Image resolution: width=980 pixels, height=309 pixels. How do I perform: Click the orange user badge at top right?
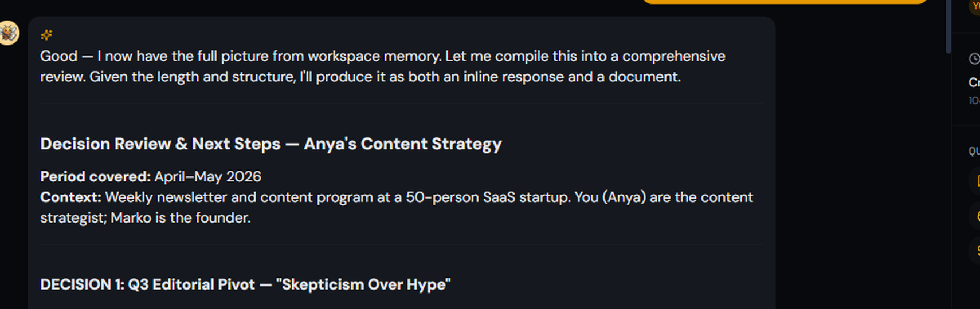click(x=975, y=6)
